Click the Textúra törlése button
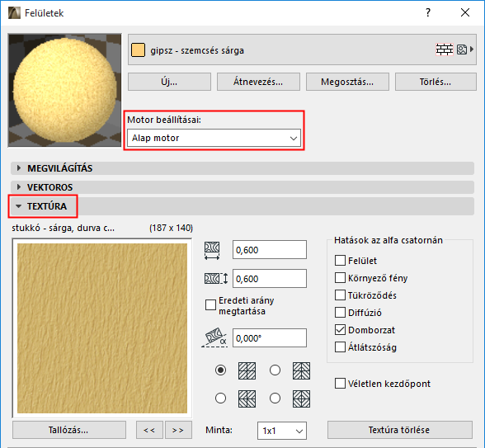Screen dimensions: 485x448 click(x=399, y=430)
